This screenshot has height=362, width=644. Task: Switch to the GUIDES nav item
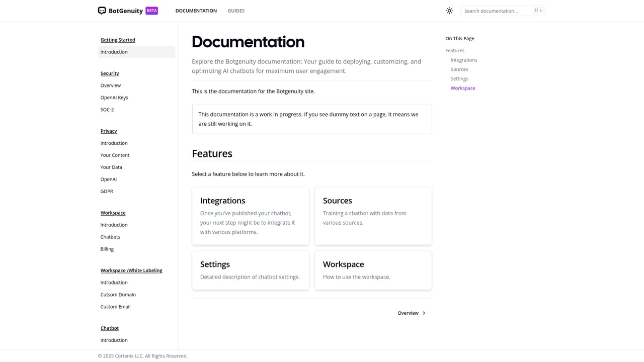coord(236,11)
